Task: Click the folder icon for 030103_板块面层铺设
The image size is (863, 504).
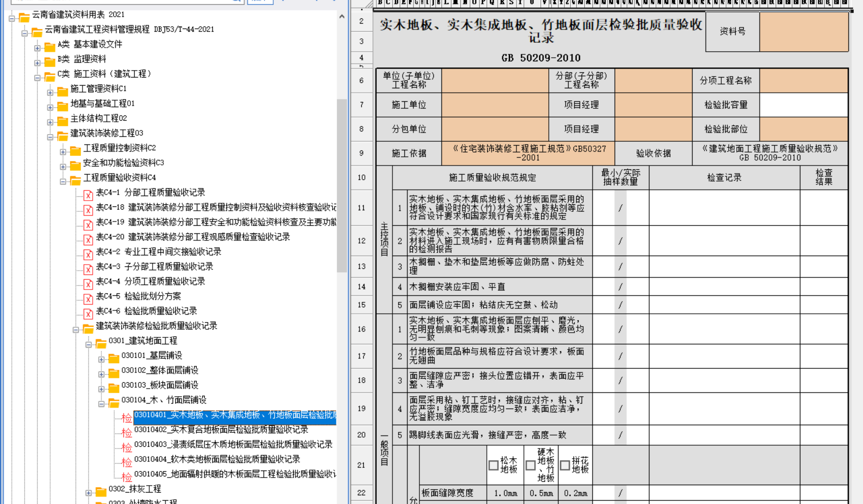Action: [x=114, y=386]
